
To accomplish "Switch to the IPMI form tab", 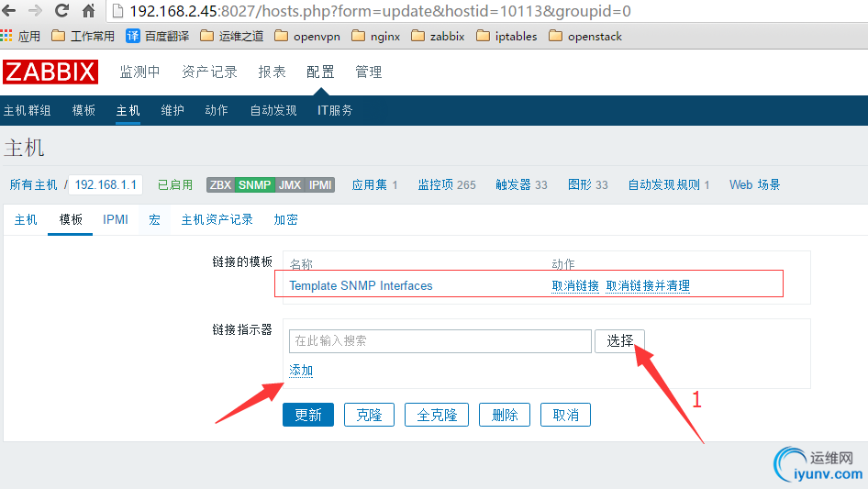I will (x=115, y=220).
